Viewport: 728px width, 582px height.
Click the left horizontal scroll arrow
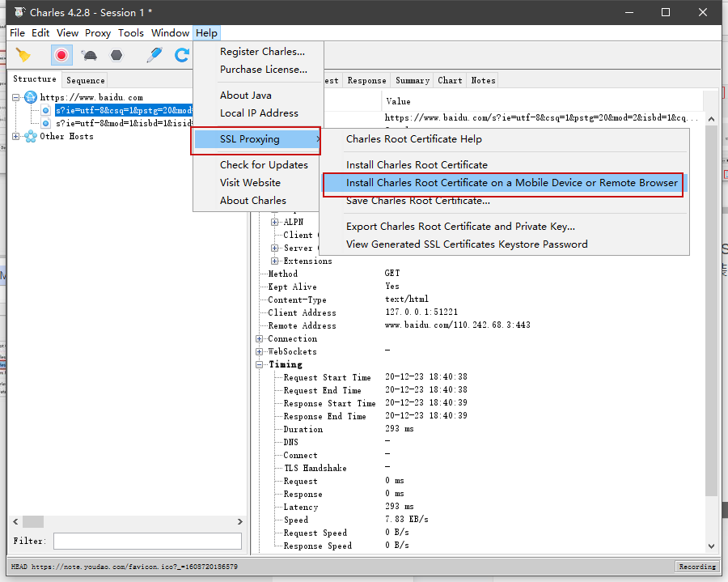15,521
